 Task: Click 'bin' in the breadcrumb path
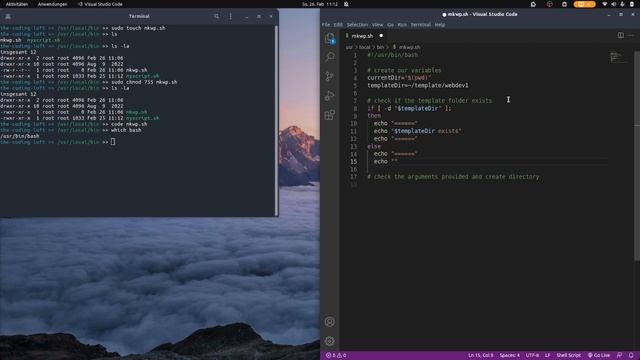pyautogui.click(x=380, y=47)
